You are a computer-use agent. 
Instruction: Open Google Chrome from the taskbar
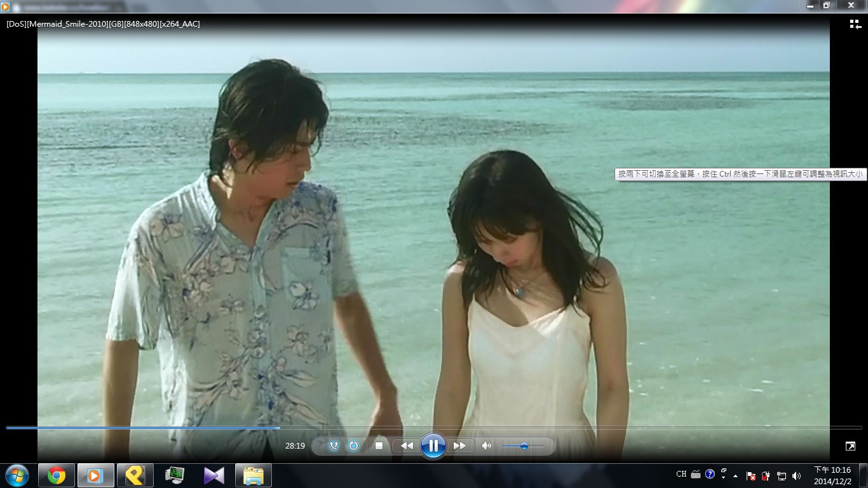coord(57,475)
